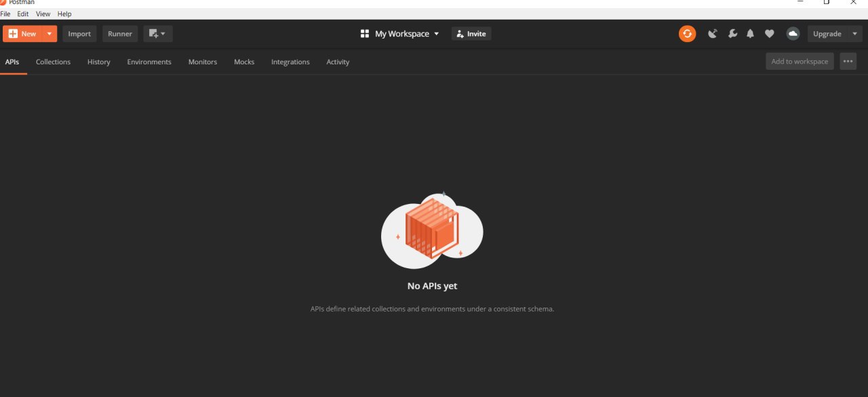Open notifications bell icon
Image resolution: width=868 pixels, height=397 pixels.
point(750,34)
